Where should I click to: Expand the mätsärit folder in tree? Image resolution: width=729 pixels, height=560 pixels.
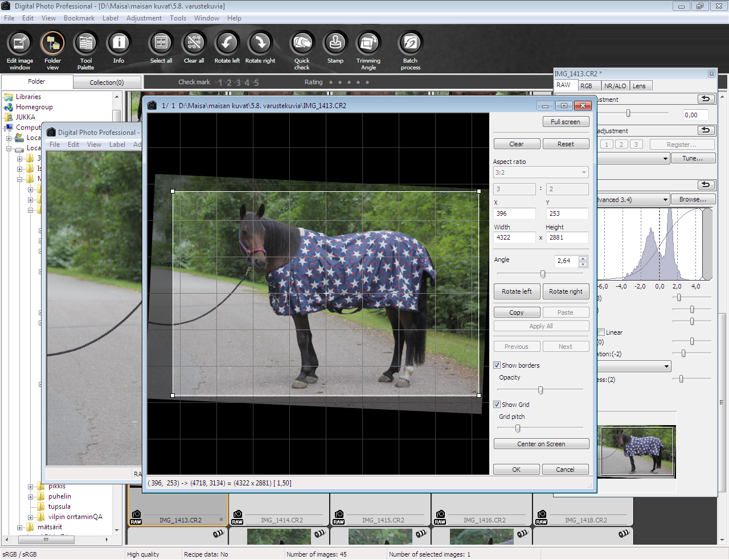point(20,528)
